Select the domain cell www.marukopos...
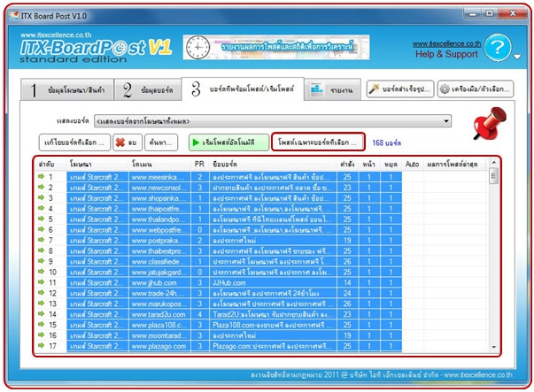 click(159, 304)
